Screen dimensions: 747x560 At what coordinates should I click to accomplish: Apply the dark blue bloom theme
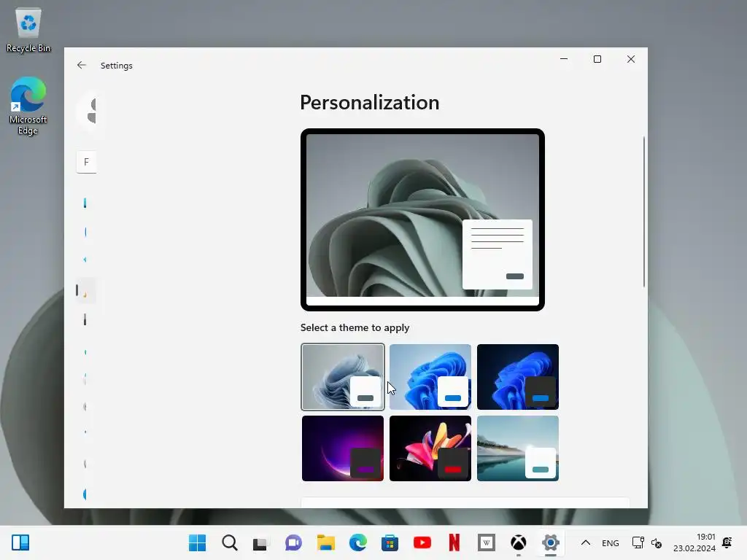[518, 377]
